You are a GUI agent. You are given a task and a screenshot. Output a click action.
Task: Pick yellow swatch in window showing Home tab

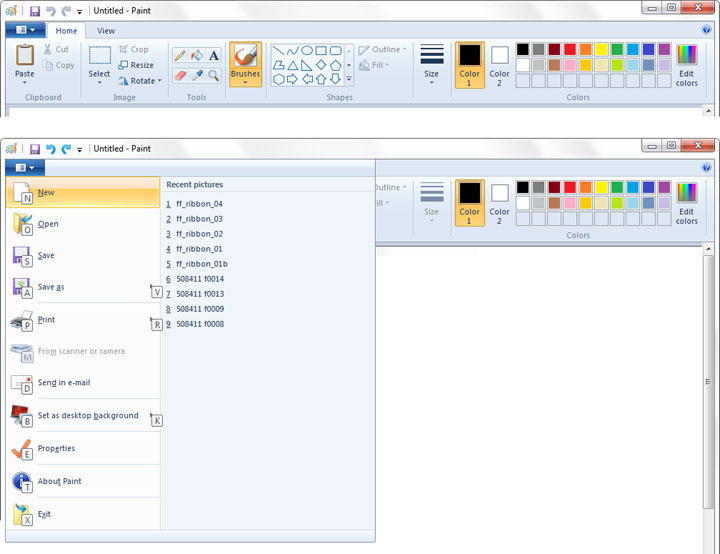(601, 49)
